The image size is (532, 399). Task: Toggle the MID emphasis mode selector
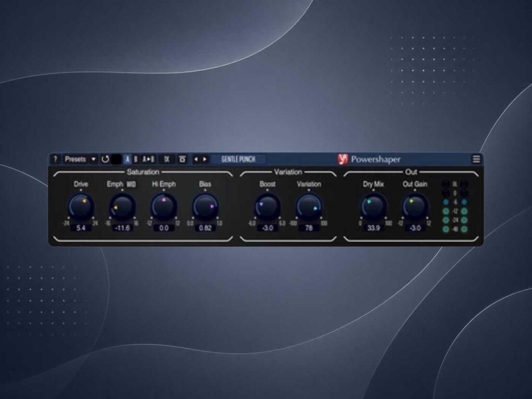131,184
